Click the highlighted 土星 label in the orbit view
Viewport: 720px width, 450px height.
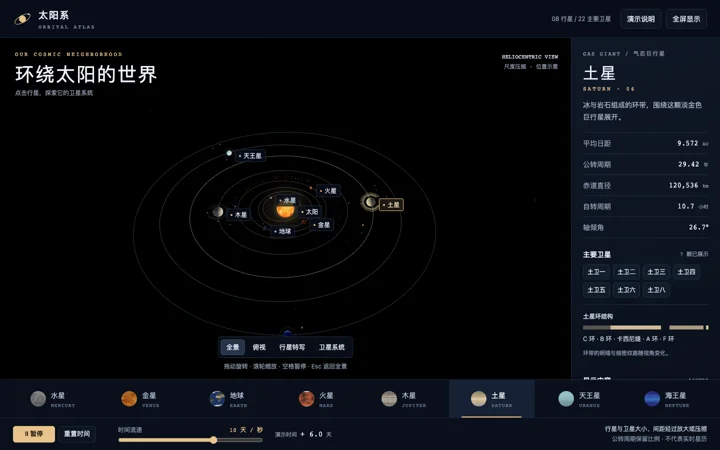tap(391, 205)
